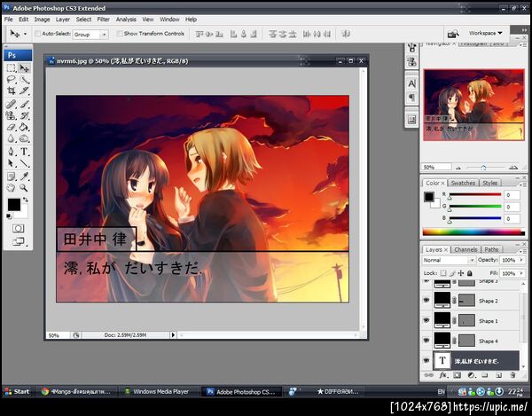Open the Normal blend mode dropdown

click(449, 260)
